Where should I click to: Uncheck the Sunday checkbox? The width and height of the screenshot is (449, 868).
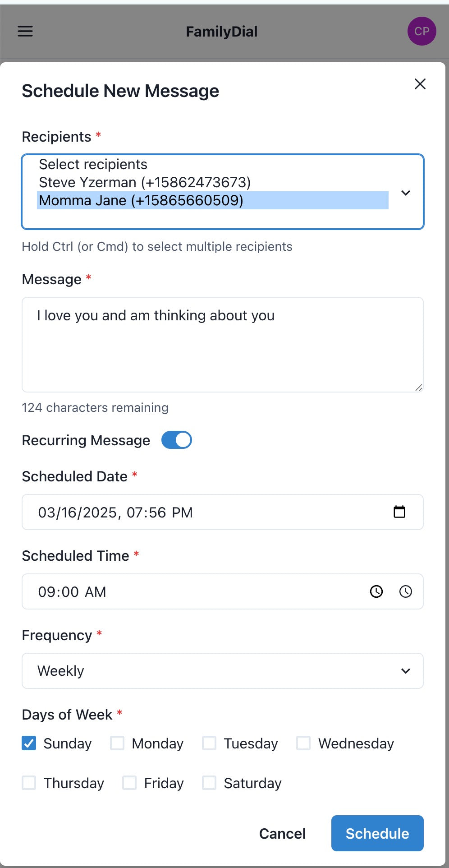click(29, 743)
